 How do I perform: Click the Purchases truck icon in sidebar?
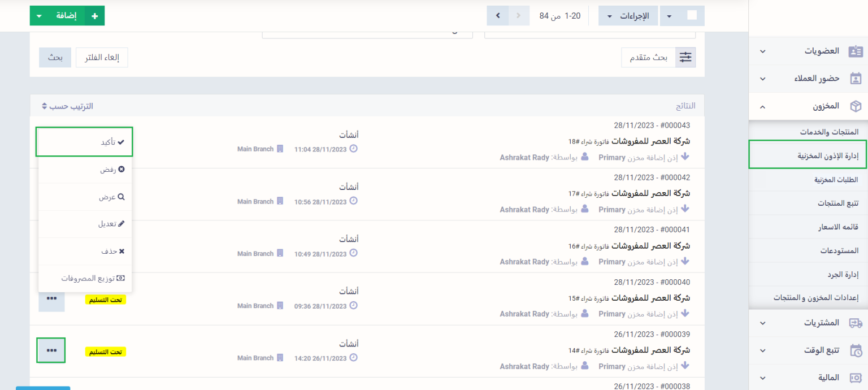pos(856,323)
